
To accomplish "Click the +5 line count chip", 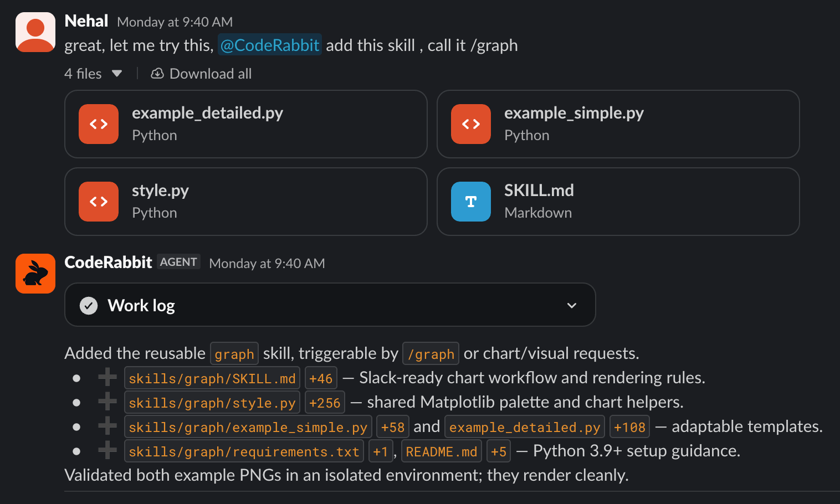I will [499, 451].
